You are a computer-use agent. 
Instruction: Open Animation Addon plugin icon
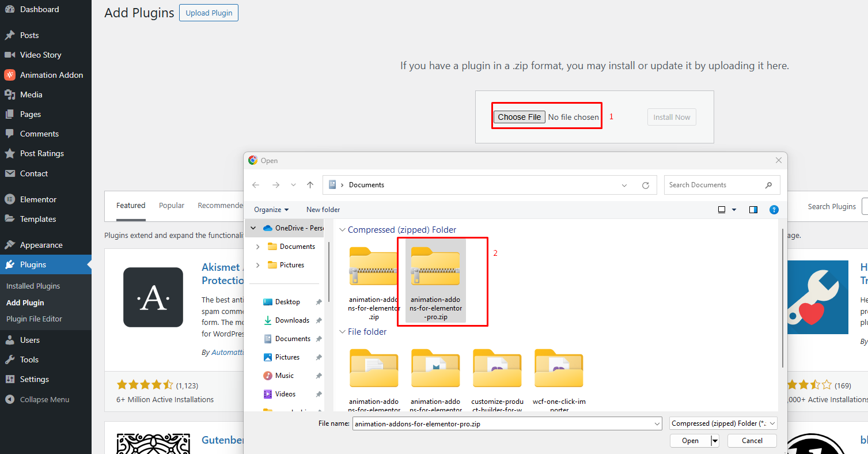pos(10,75)
